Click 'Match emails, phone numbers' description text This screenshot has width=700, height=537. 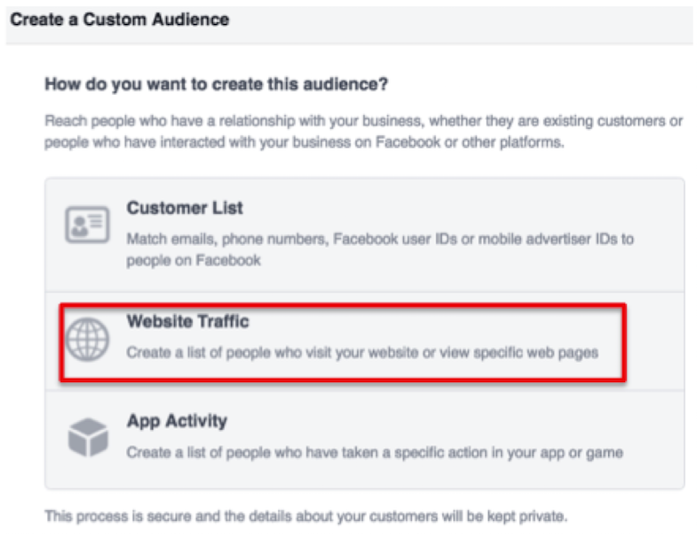pos(380,250)
